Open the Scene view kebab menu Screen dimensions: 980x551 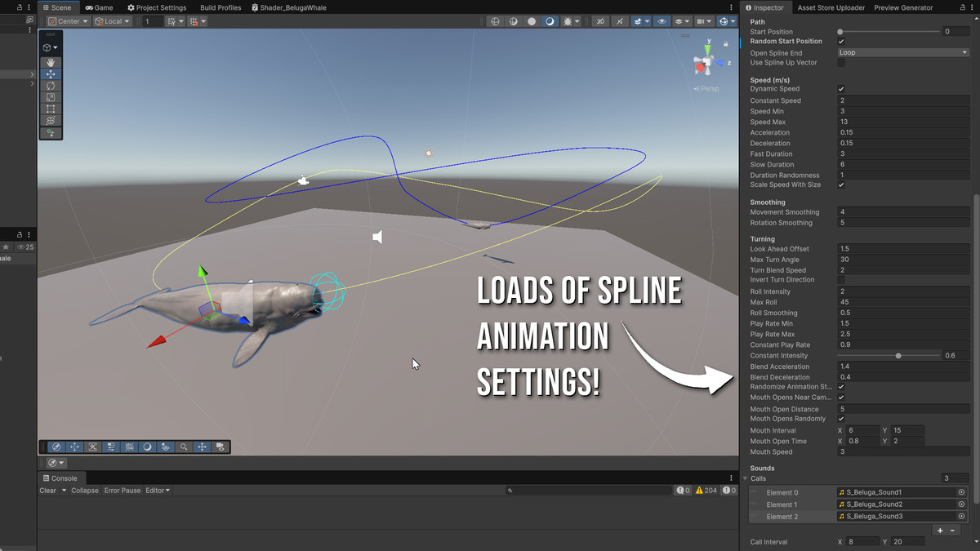tap(731, 7)
